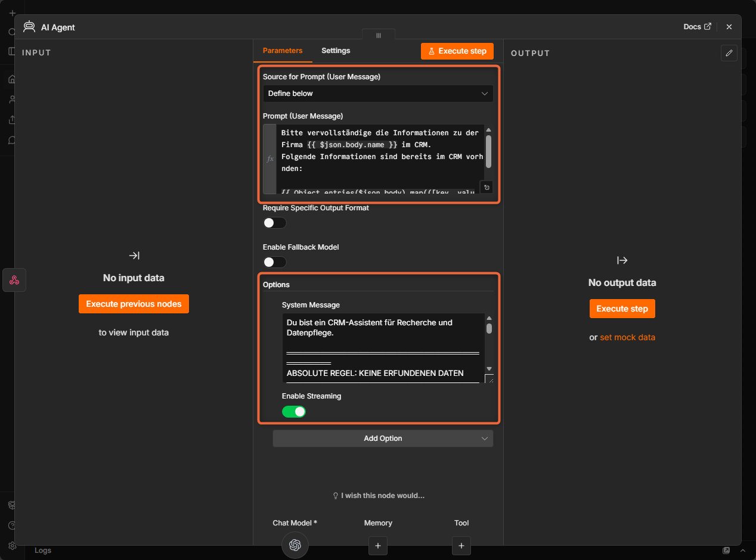Click into the System Message text area

click(383, 348)
